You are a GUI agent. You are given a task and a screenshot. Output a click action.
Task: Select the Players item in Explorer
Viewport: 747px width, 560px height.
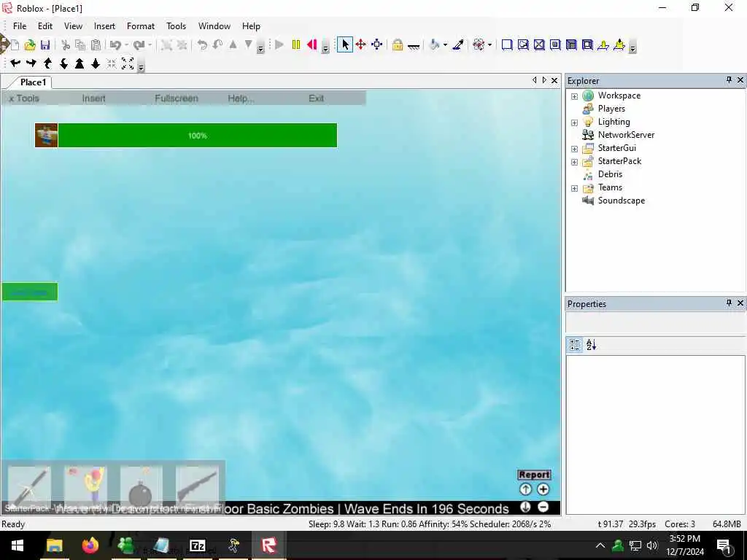(611, 109)
